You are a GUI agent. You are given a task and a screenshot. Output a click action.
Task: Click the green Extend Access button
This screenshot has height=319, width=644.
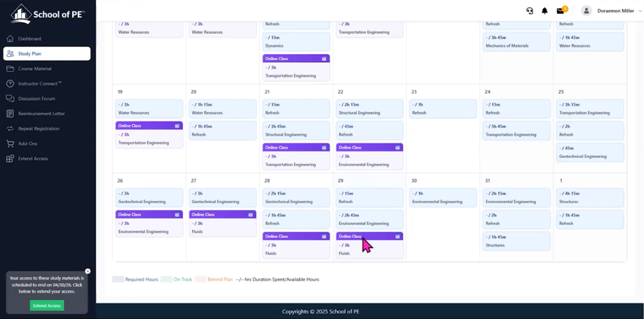47,306
